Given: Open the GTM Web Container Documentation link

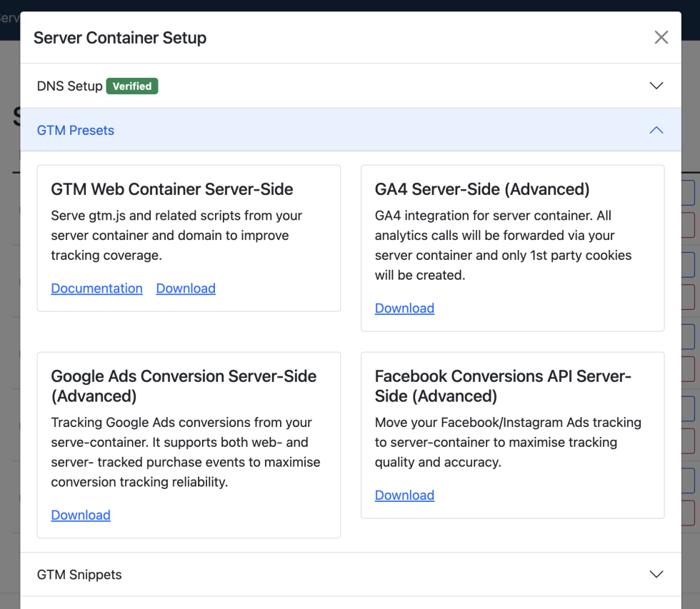Looking at the screenshot, I should (x=97, y=288).
